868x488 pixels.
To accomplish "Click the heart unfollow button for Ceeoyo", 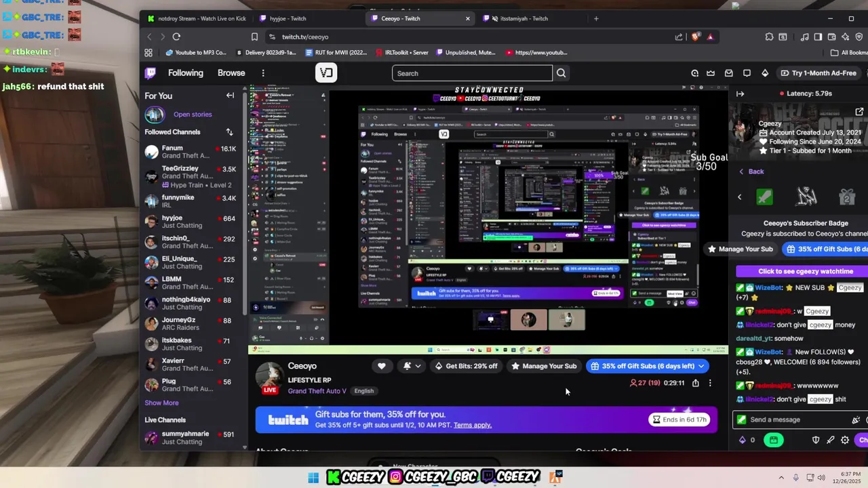I will pos(382,366).
